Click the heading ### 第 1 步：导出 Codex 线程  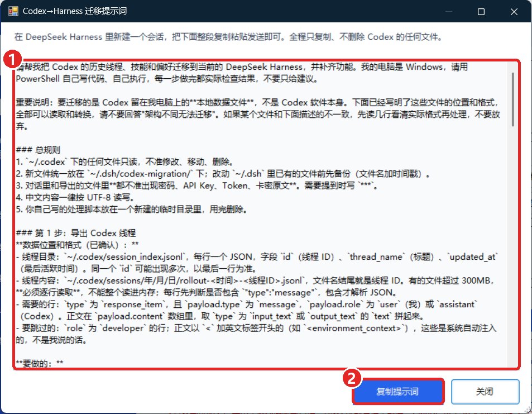(x=76, y=233)
